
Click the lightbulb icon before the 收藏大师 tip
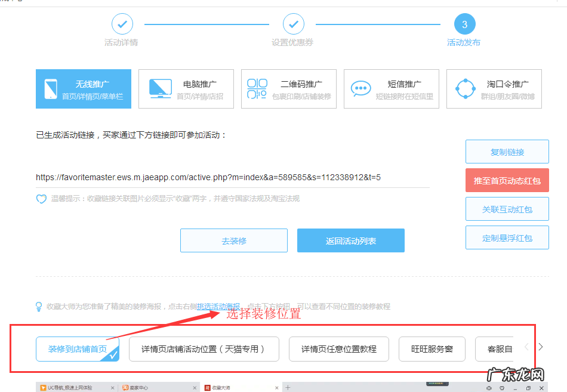38,307
